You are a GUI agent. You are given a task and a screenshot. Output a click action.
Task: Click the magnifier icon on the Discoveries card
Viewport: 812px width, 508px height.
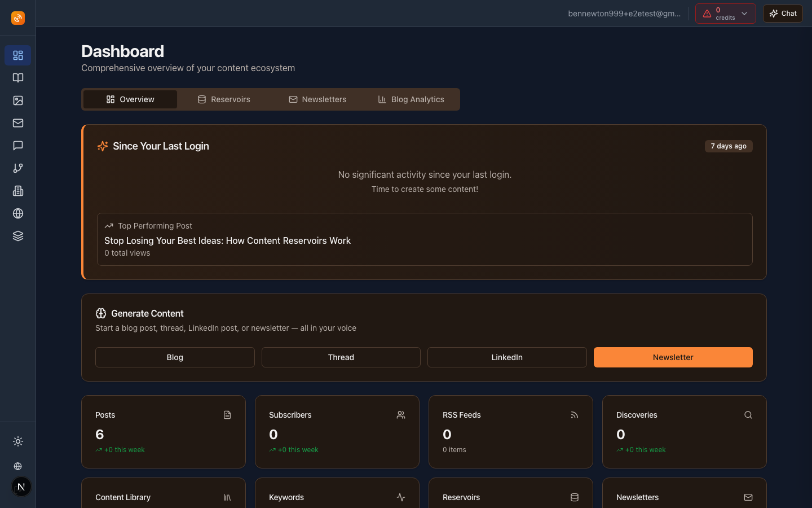click(748, 415)
